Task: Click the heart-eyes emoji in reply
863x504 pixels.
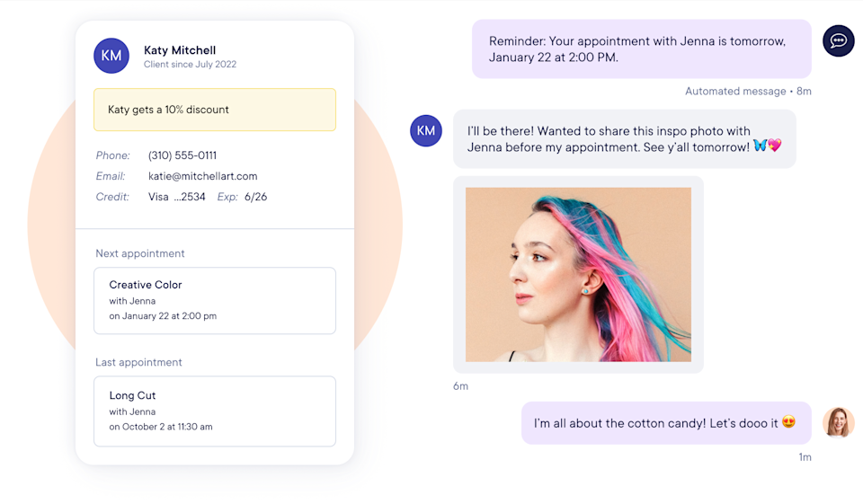Action: click(788, 422)
